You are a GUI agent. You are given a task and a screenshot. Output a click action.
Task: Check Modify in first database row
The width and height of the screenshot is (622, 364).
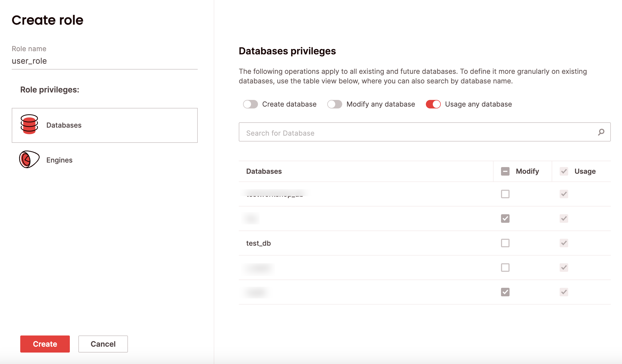tap(505, 194)
